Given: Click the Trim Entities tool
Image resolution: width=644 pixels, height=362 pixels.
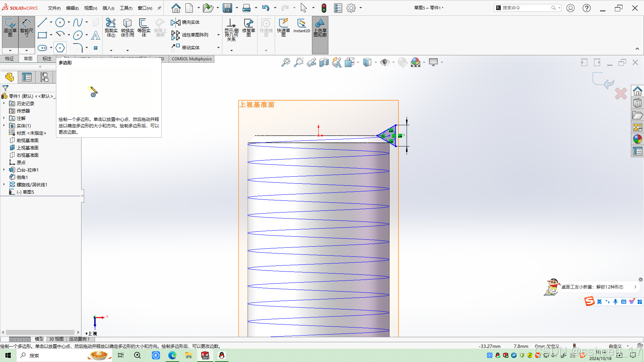Looking at the screenshot, I should point(111,27).
